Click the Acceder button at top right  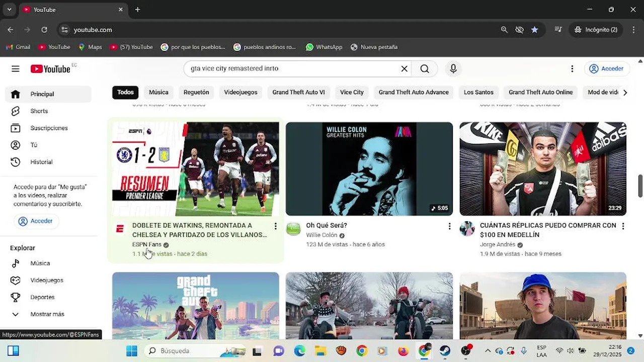tap(606, 69)
